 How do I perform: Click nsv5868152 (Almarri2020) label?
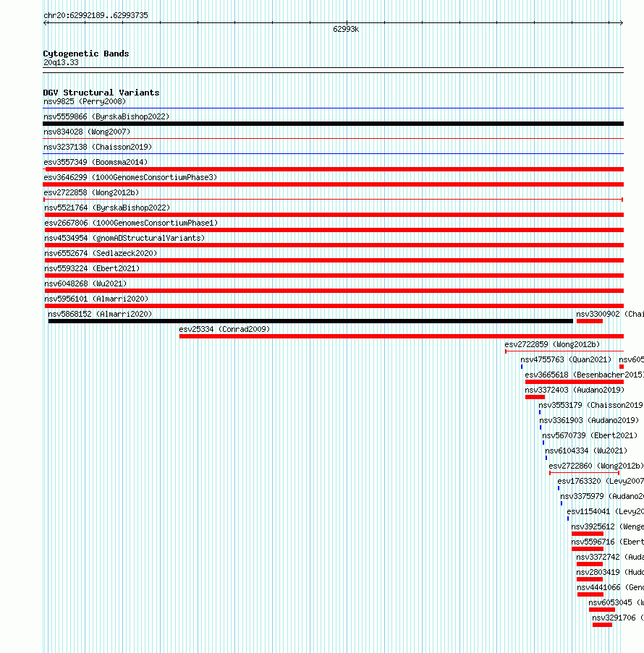pyautogui.click(x=100, y=314)
